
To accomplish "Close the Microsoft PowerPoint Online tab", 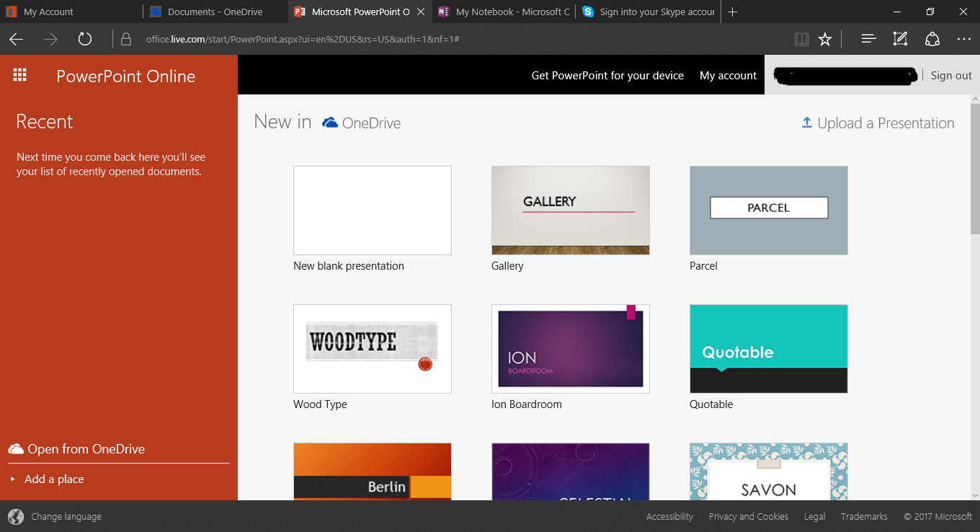I will click(x=421, y=12).
